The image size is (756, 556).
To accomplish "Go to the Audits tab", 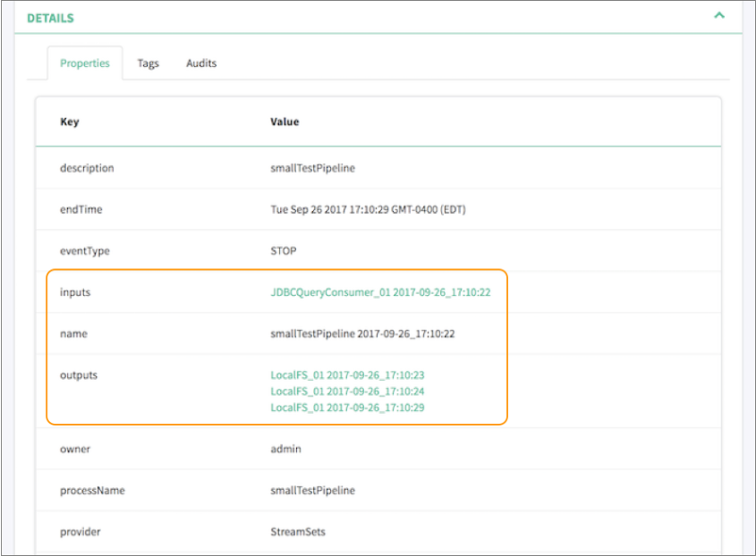I will tap(201, 63).
